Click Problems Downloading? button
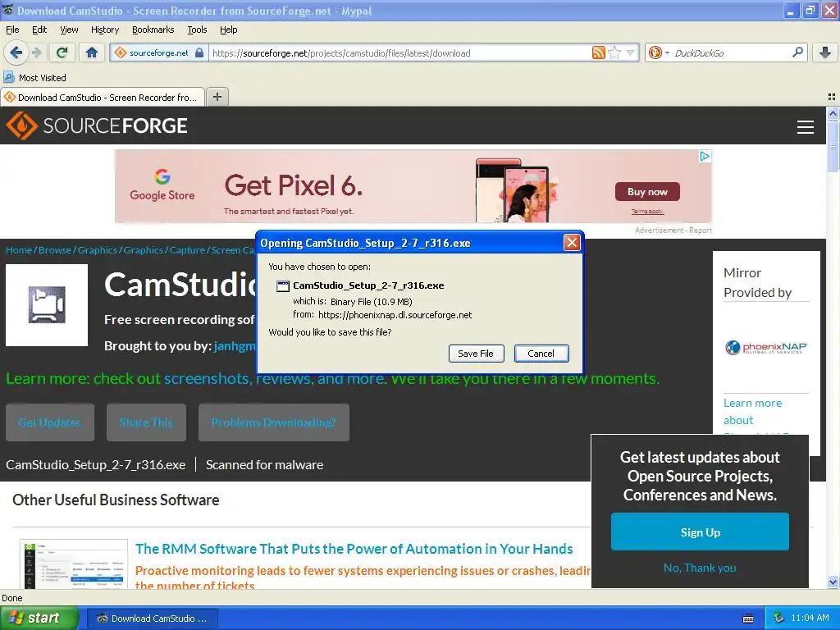Viewport: 840px width, 630px height. click(274, 422)
